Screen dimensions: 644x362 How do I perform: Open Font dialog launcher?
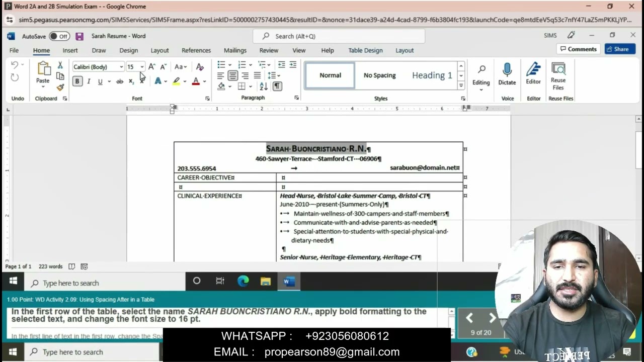tap(207, 99)
